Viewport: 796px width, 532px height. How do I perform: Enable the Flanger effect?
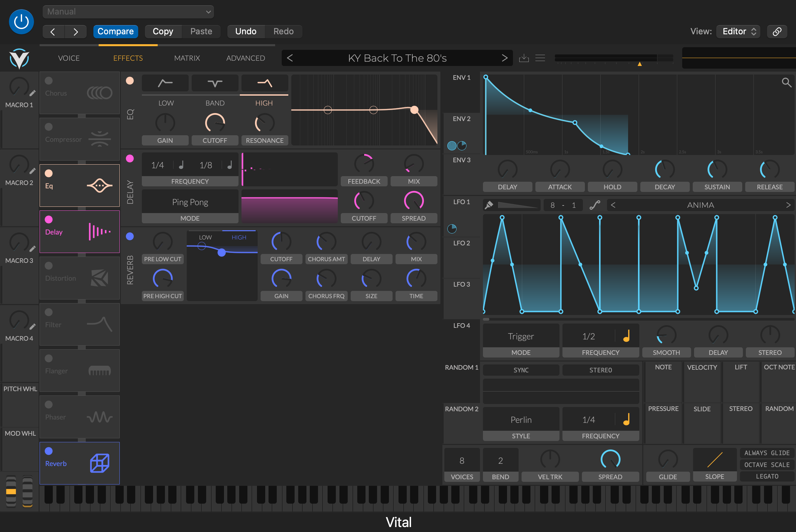point(49,358)
